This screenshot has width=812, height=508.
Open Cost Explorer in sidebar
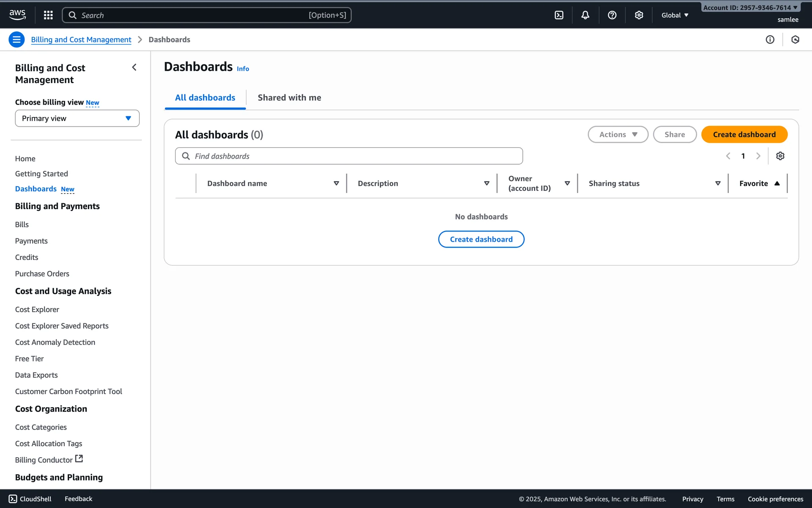[37, 309]
